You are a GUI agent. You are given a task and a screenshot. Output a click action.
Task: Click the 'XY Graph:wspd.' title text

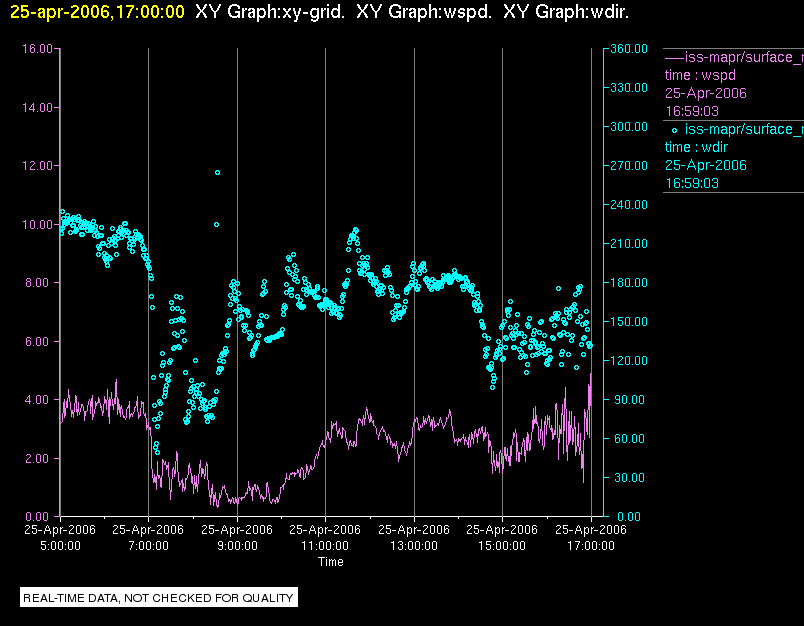pos(424,12)
